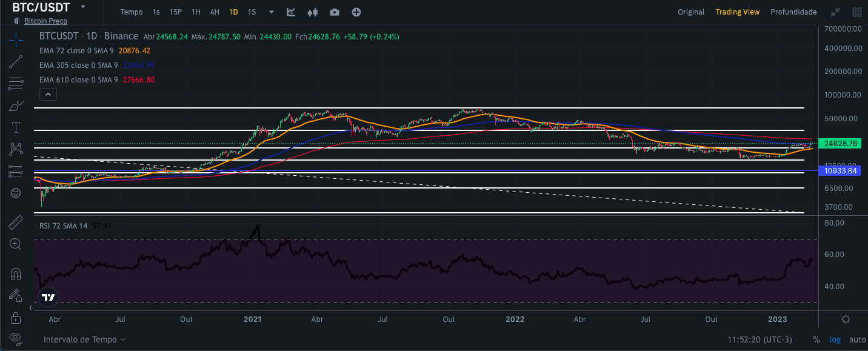Click the current price label 24628.76
Image resolution: width=868 pixels, height=351 pixels.
coord(840,144)
